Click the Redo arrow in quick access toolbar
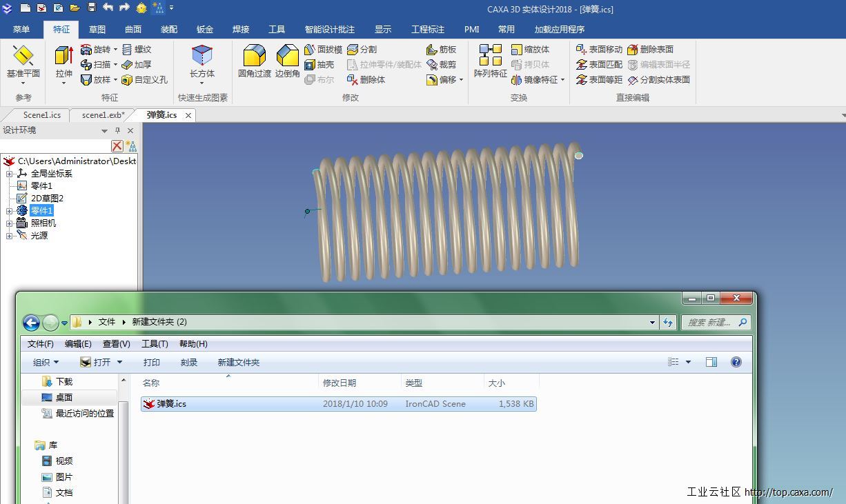The height and width of the screenshot is (504, 846). click(x=125, y=8)
